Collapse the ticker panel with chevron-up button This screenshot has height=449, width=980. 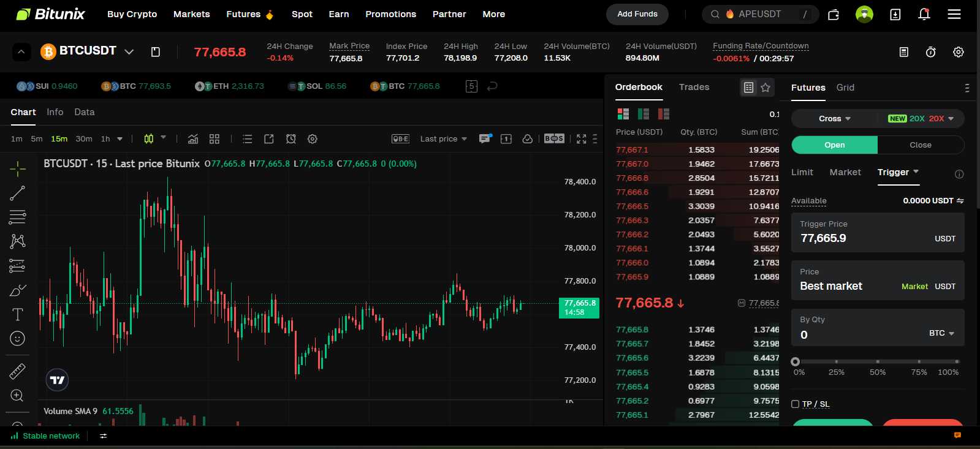coord(21,52)
